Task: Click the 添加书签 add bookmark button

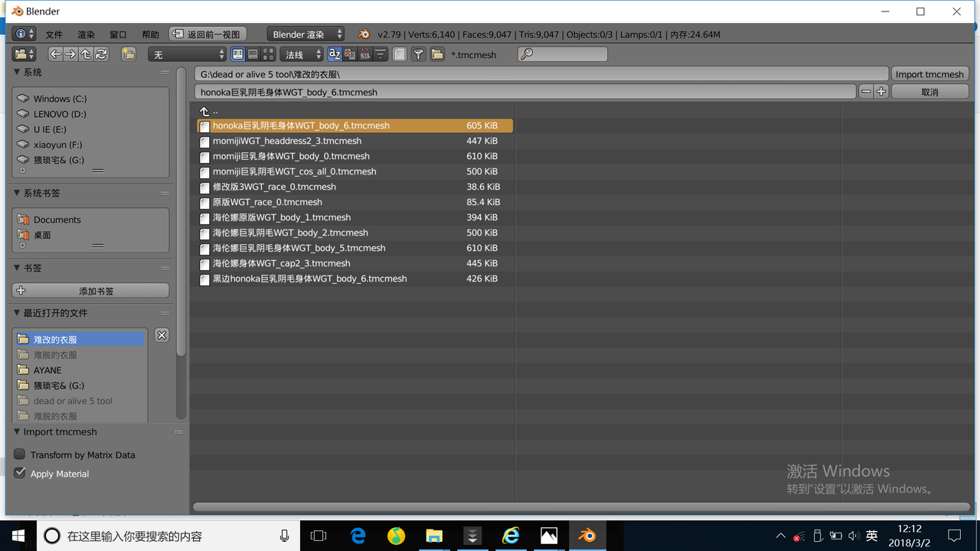Action: coord(90,291)
